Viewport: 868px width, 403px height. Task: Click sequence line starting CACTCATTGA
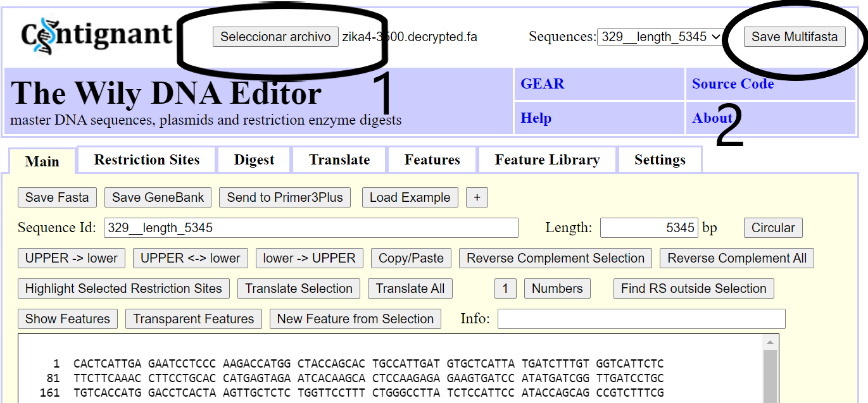tap(368, 364)
